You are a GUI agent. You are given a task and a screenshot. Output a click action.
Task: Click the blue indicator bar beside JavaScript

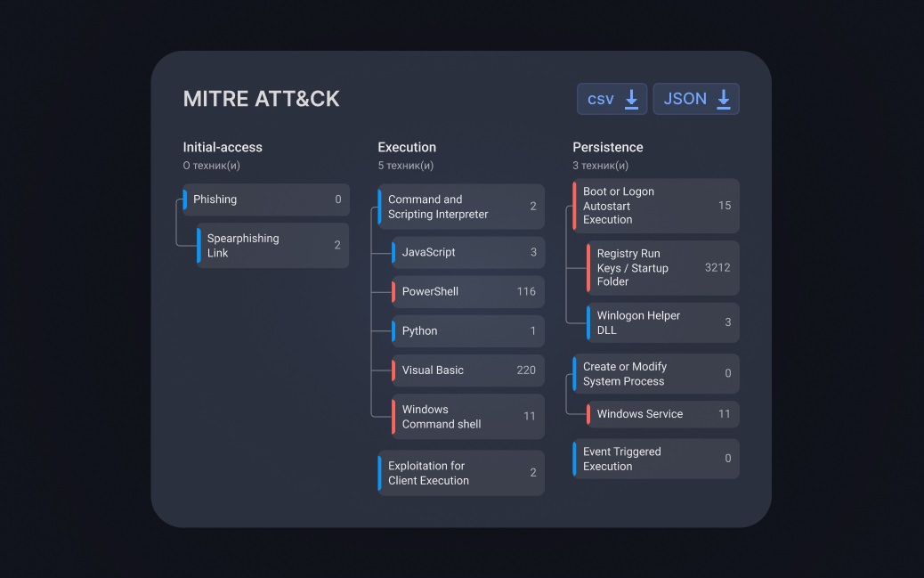[x=394, y=252]
